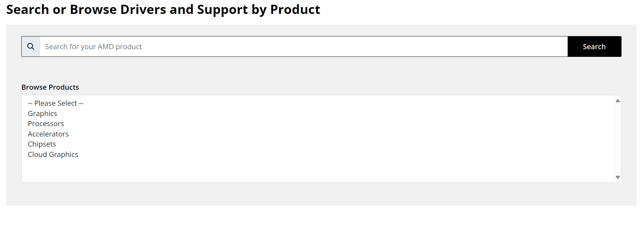Click gray panel area beneath product listbox
644x225 pixels.
tap(321, 194)
